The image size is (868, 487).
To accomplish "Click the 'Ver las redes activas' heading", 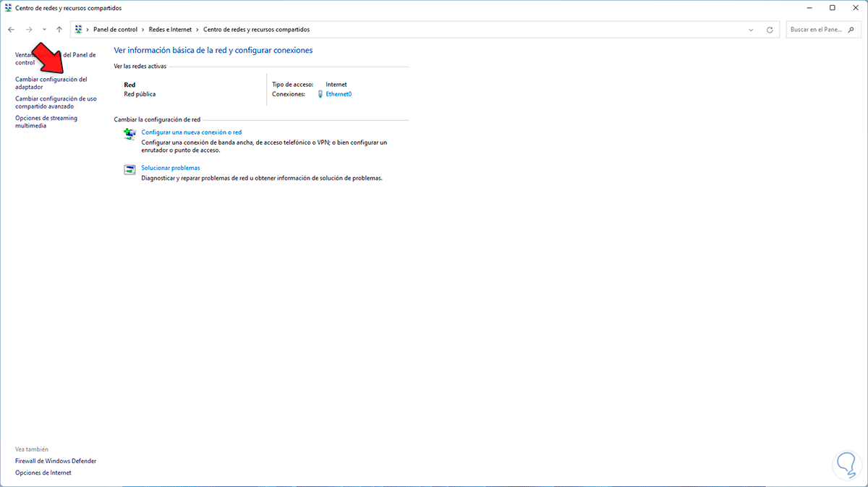I will point(140,66).
